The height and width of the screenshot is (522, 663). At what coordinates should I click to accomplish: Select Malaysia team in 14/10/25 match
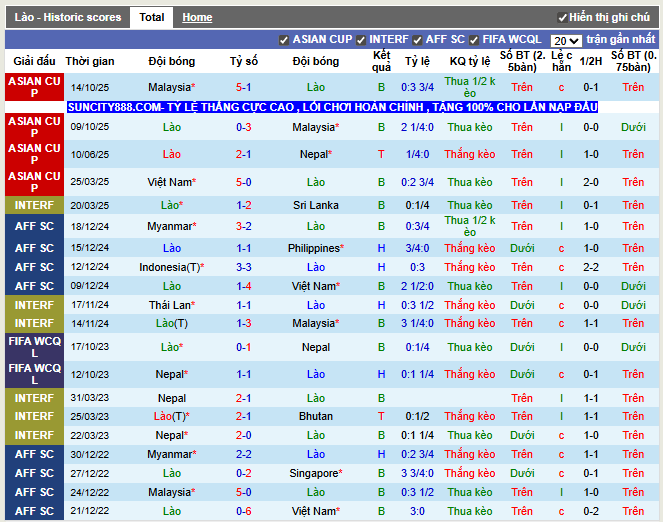pos(171,87)
